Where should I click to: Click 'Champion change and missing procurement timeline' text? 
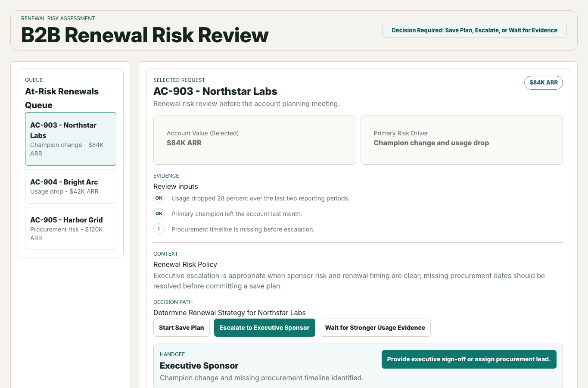(x=261, y=378)
